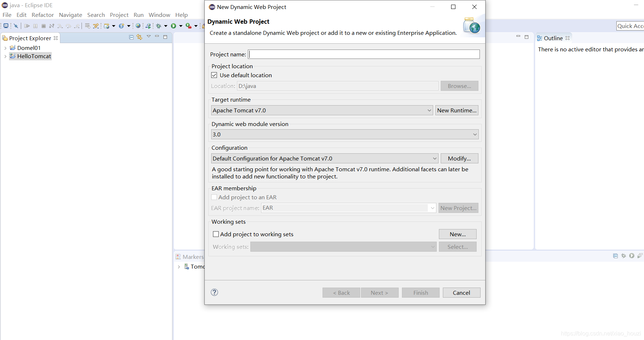
Task: Open the Refactor menu
Action: click(x=43, y=15)
